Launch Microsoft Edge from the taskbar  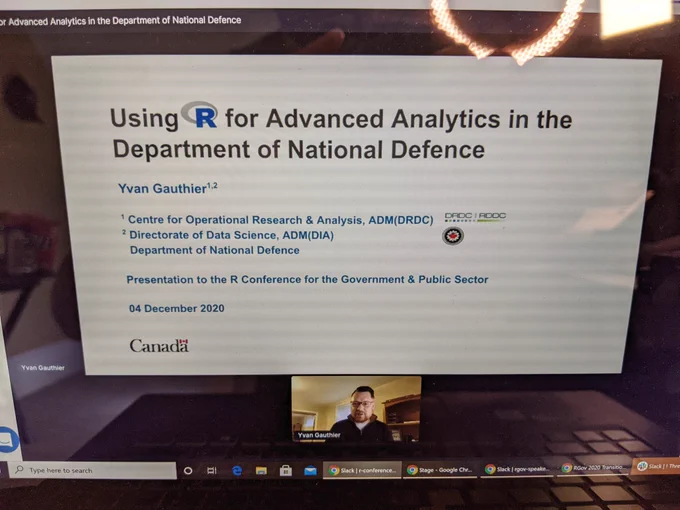[x=237, y=471]
